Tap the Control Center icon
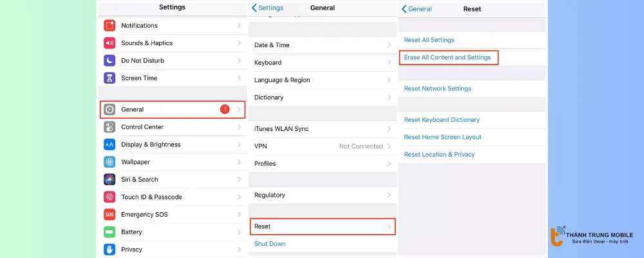The width and height of the screenshot is (644, 258). (109, 126)
